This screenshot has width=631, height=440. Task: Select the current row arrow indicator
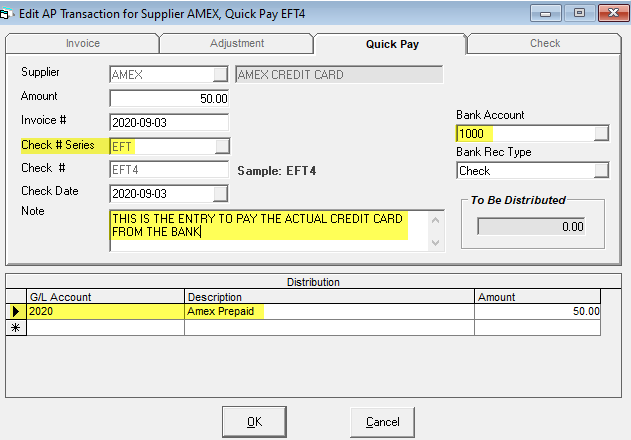click(15, 312)
